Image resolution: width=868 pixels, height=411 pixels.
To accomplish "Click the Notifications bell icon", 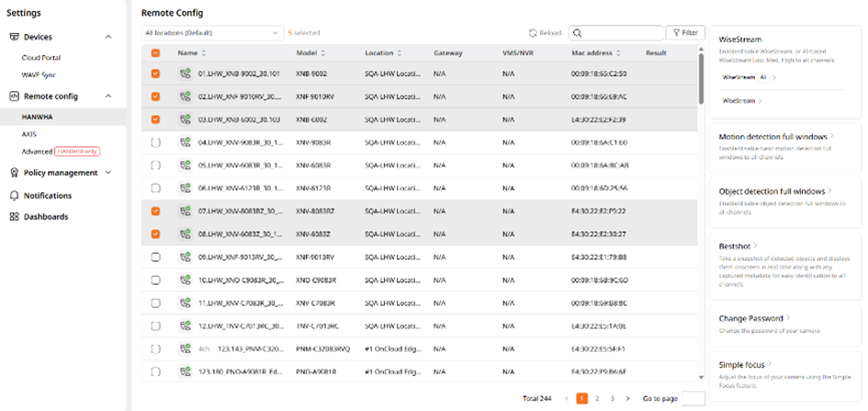I will coord(15,196).
